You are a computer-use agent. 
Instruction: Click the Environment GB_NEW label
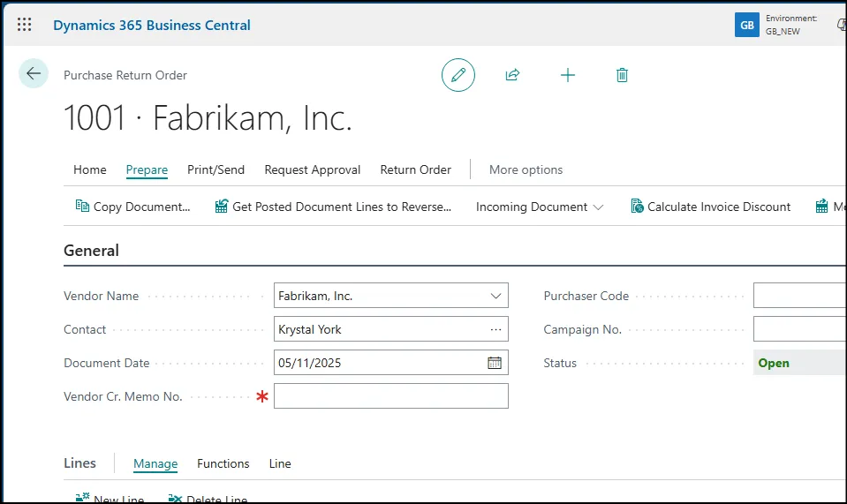(x=790, y=25)
